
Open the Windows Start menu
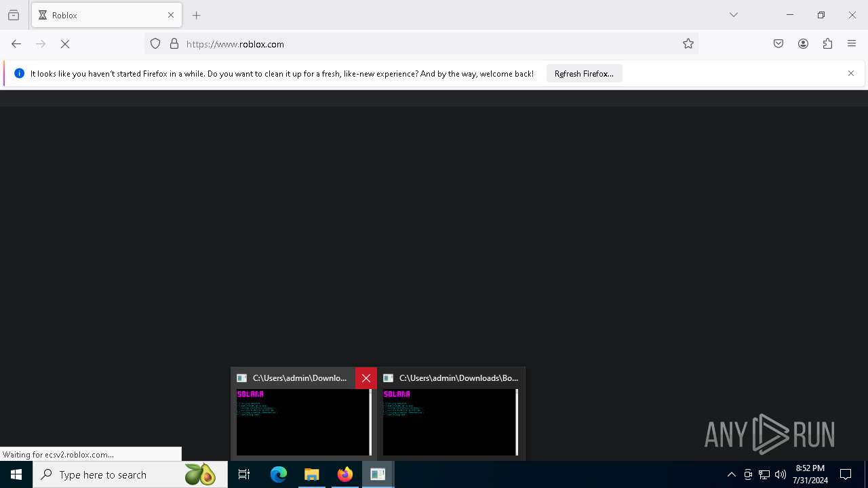tap(16, 474)
